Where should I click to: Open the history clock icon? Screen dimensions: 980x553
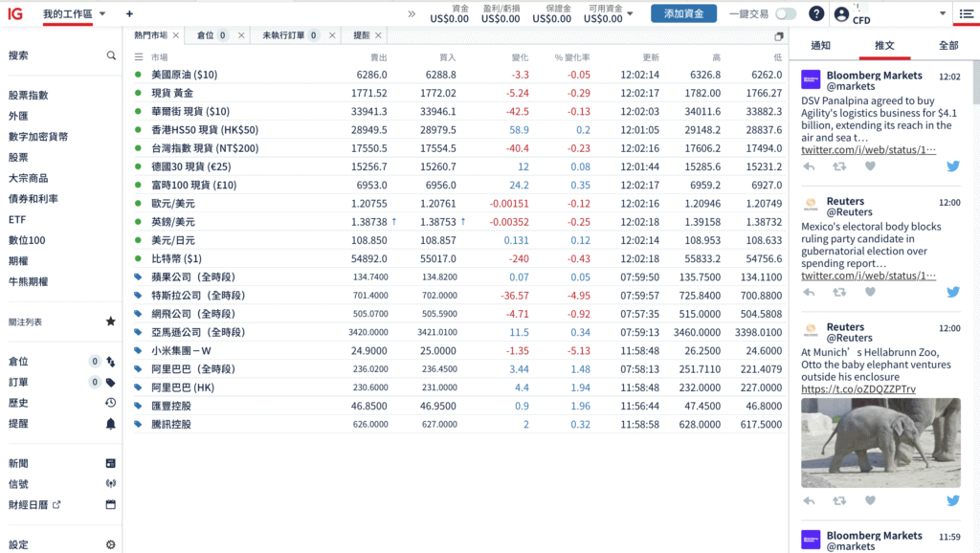(111, 403)
